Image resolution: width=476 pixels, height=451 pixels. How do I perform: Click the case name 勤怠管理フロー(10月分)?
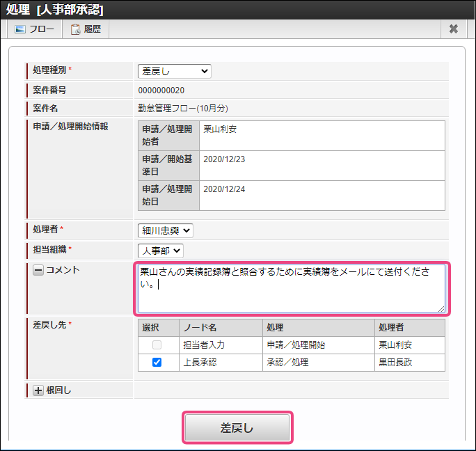[183, 108]
